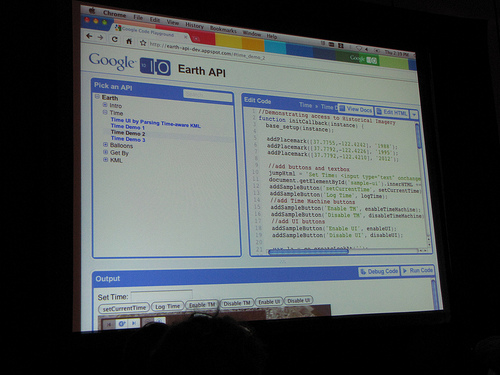The image size is (500, 375).
Task: Click the Run Code button
Action: click(x=417, y=270)
